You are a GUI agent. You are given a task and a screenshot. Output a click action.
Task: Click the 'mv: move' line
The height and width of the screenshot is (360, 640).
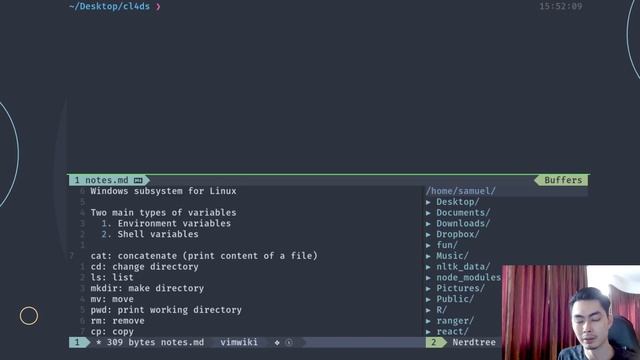click(x=112, y=299)
